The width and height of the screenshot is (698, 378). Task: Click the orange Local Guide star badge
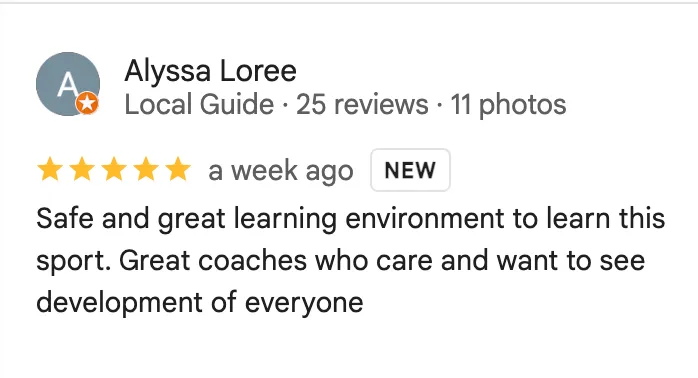[x=87, y=104]
